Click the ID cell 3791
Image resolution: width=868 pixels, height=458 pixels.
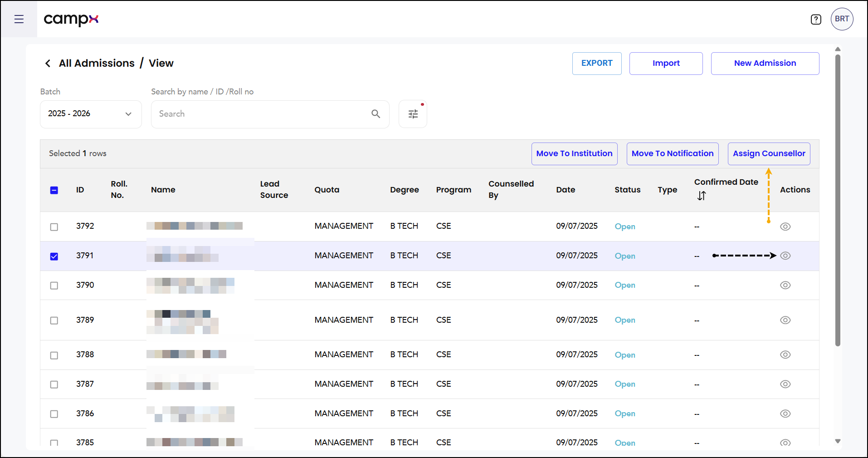(x=85, y=256)
